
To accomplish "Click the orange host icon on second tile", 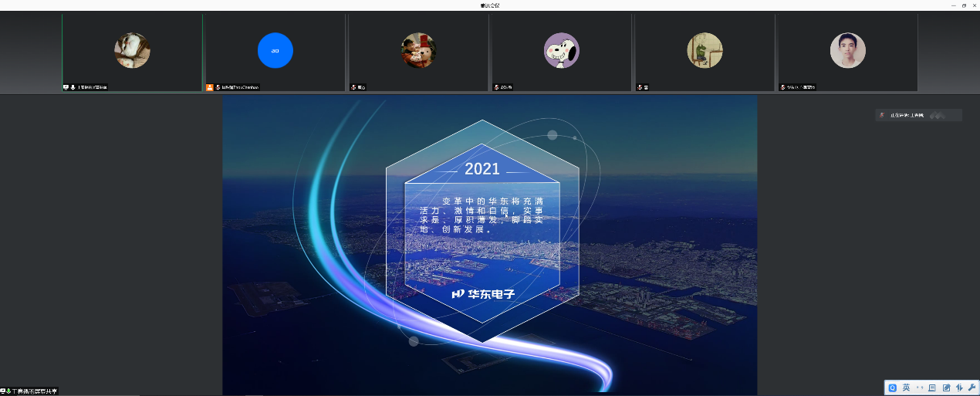I will click(209, 87).
